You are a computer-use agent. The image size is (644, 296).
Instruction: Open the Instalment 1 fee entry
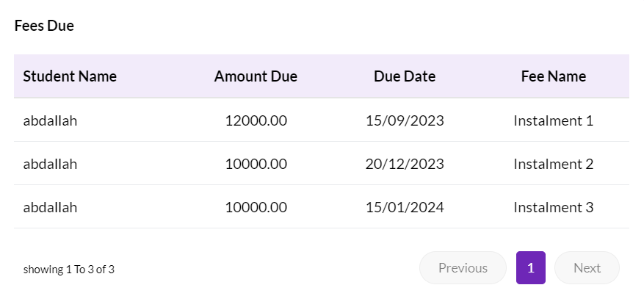pos(554,120)
